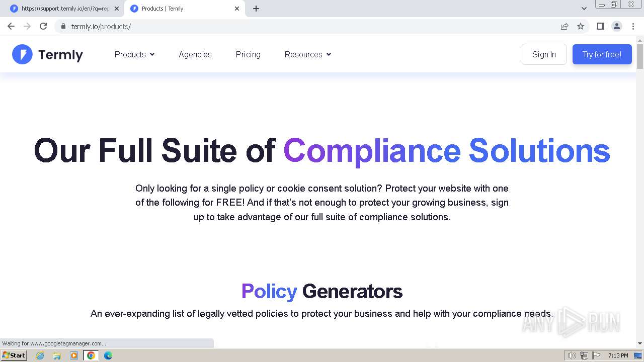The height and width of the screenshot is (362, 644).
Task: Click the scrollbar down arrow
Action: (640, 343)
